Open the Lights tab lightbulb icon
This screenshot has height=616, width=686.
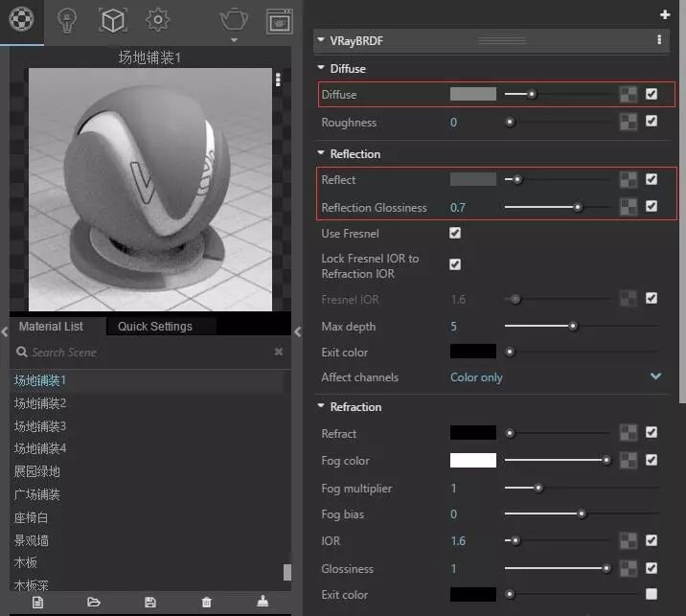click(66, 18)
